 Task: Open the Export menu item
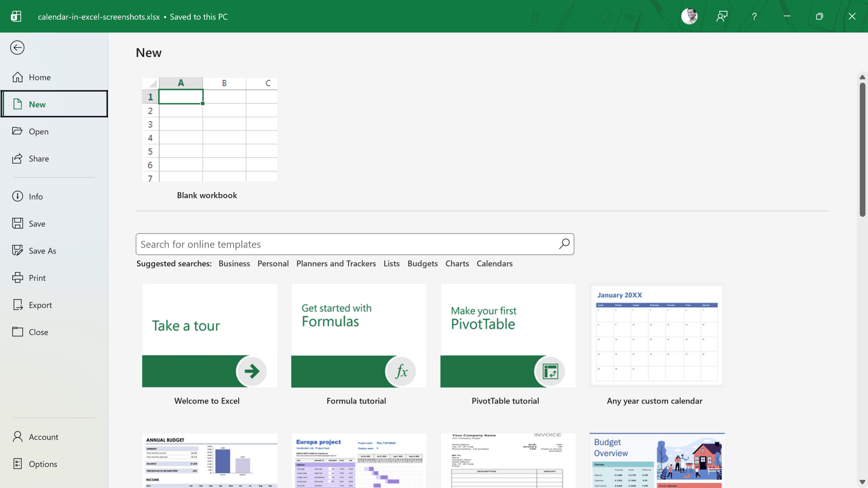(x=54, y=305)
